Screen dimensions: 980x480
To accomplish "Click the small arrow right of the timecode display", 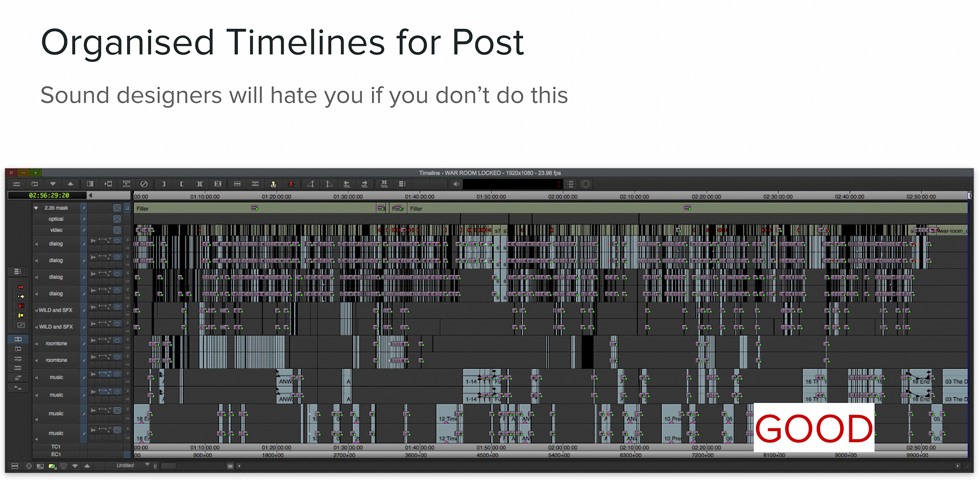I will (x=90, y=195).
